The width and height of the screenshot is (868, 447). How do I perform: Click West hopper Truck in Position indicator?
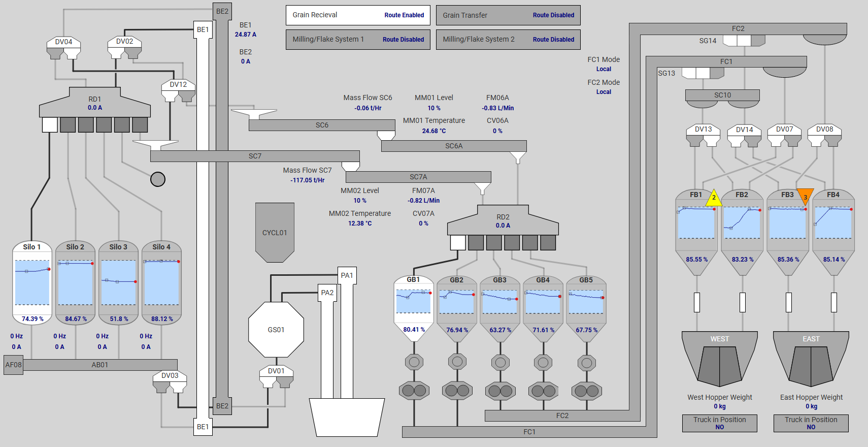(720, 423)
